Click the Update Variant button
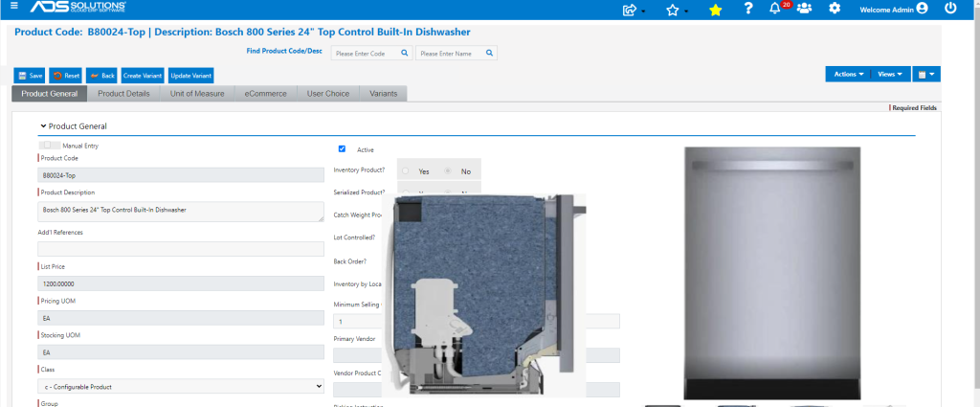The image size is (980, 407). (x=191, y=76)
